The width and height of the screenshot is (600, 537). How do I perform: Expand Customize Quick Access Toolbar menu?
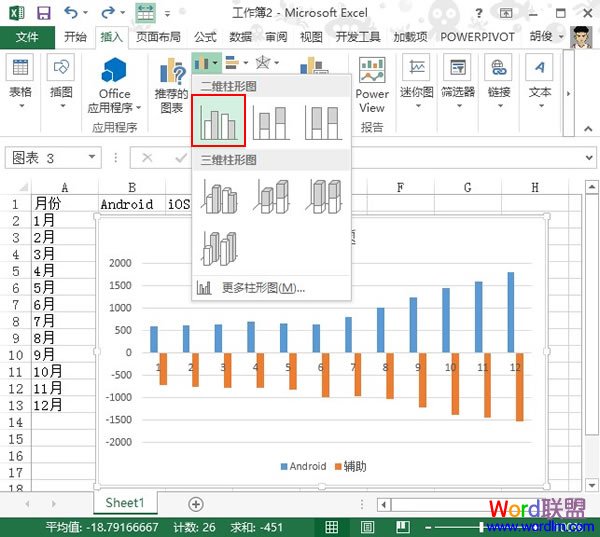click(x=167, y=14)
